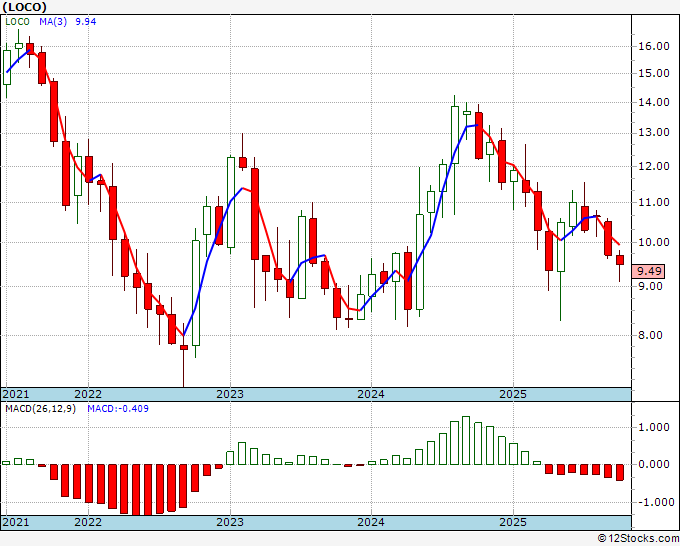Viewport: 680px width, 546px height.
Task: Click the 10.00 price axis label
Action: click(x=654, y=242)
